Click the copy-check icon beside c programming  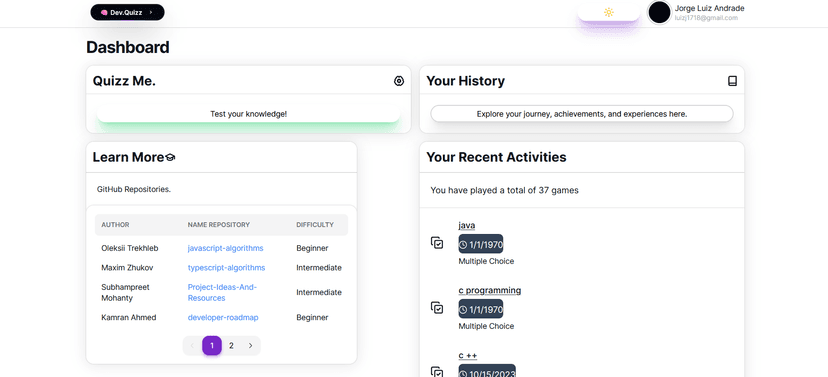(x=437, y=308)
